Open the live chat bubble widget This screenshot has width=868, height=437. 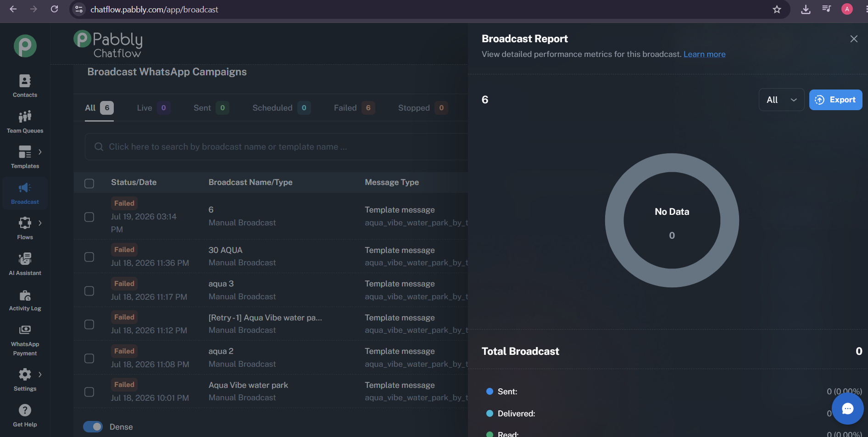[x=847, y=409]
